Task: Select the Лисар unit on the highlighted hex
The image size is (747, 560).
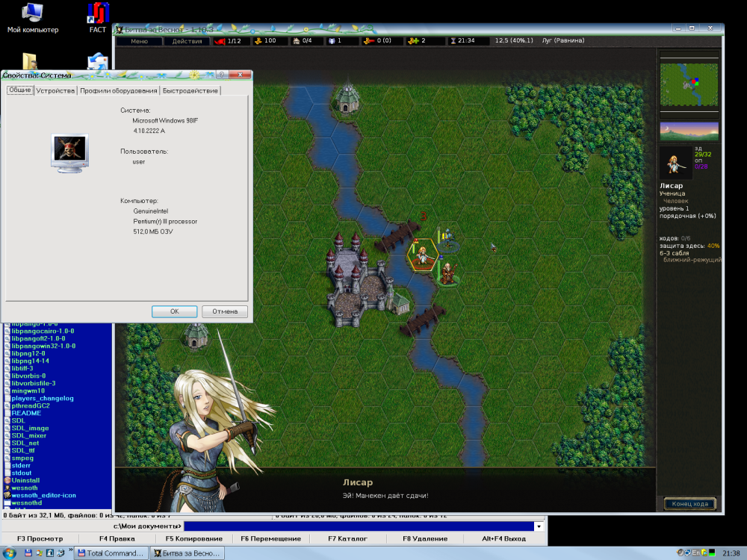Action: click(423, 255)
